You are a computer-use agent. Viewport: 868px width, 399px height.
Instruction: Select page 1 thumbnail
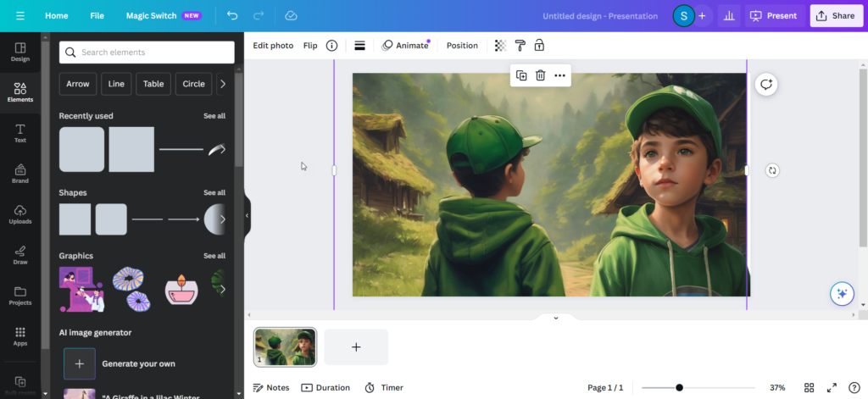285,347
